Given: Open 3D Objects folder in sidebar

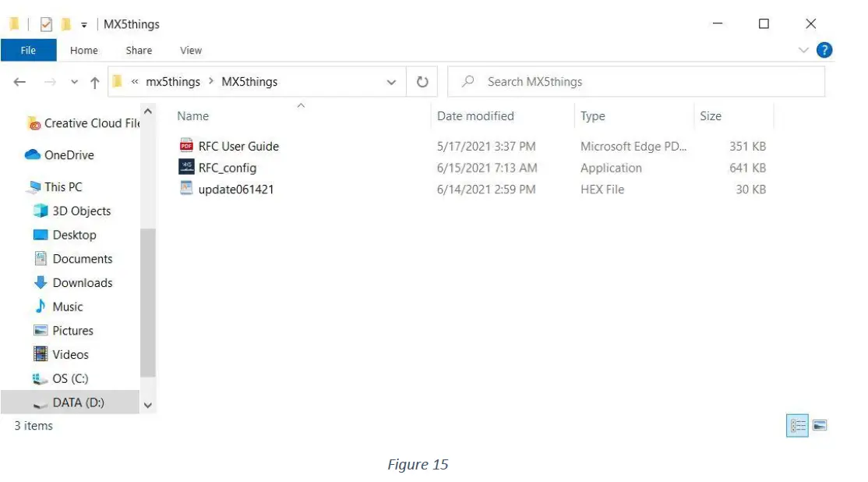Looking at the screenshot, I should point(72,211).
